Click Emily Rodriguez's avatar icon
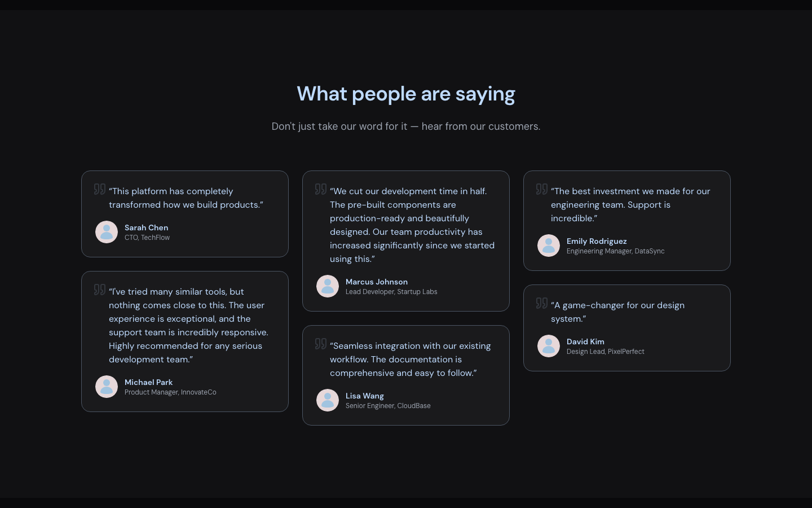812x508 pixels. coord(549,246)
